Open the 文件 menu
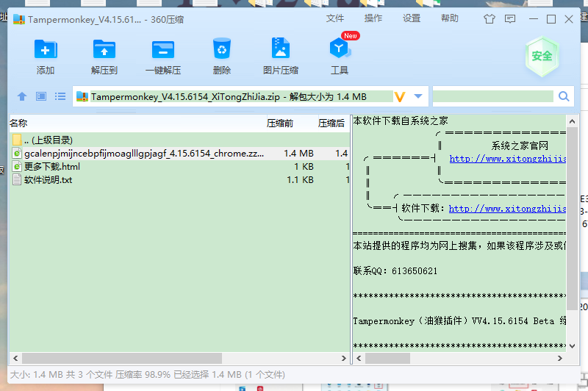 334,18
